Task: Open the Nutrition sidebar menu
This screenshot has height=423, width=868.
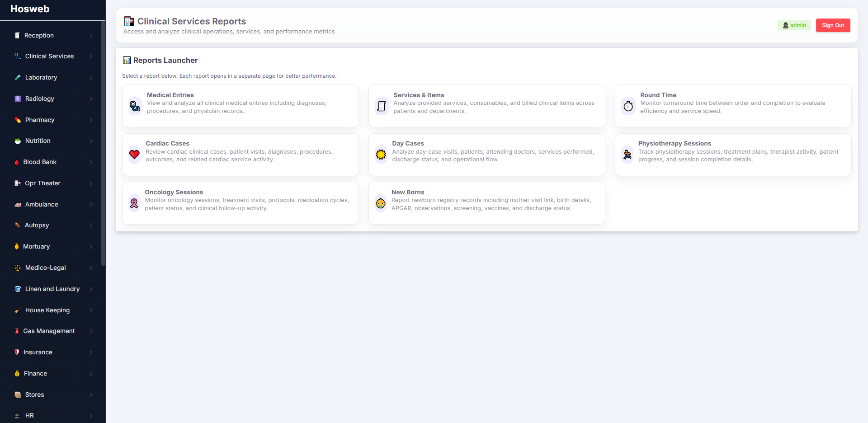Action: point(53,141)
